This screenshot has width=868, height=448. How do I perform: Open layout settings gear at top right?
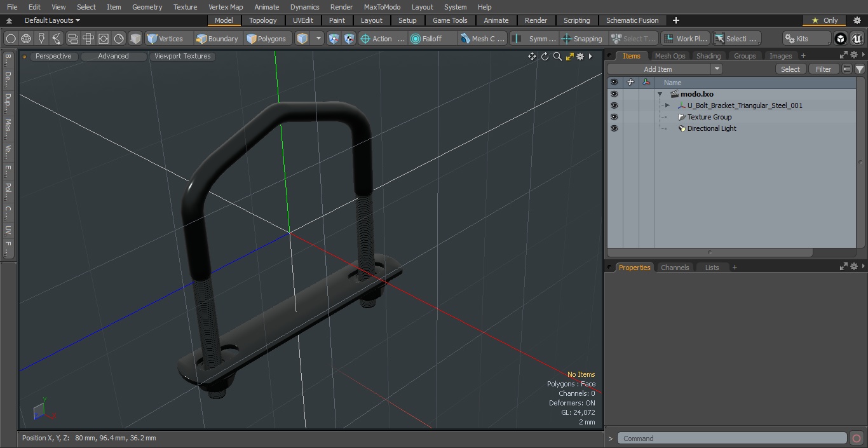(x=857, y=20)
